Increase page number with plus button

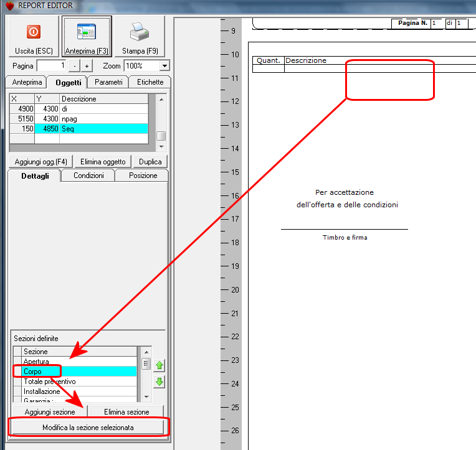(87, 66)
